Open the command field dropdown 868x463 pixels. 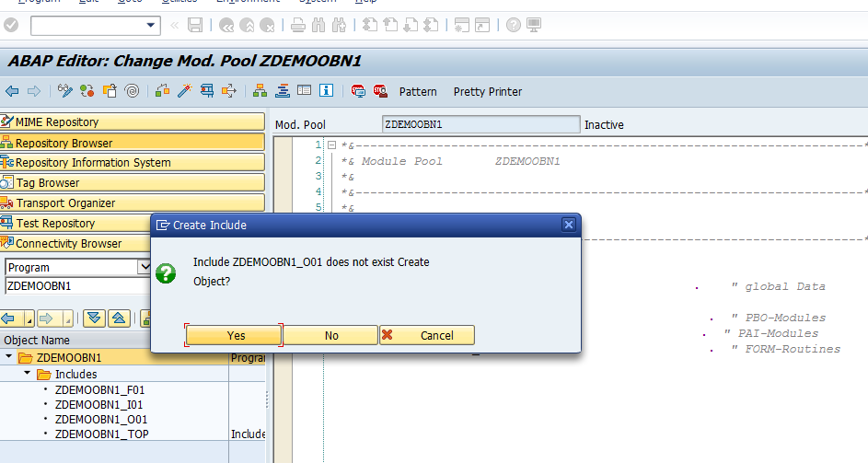151,25
